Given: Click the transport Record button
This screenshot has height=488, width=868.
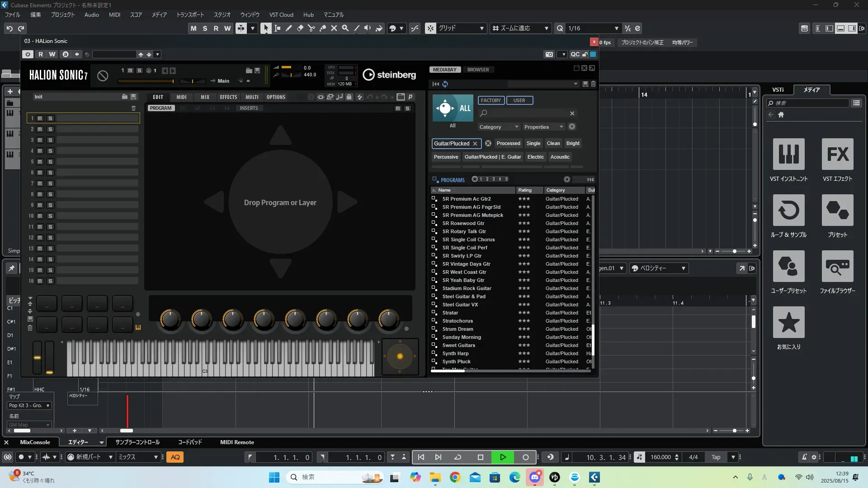Looking at the screenshot, I should [525, 457].
